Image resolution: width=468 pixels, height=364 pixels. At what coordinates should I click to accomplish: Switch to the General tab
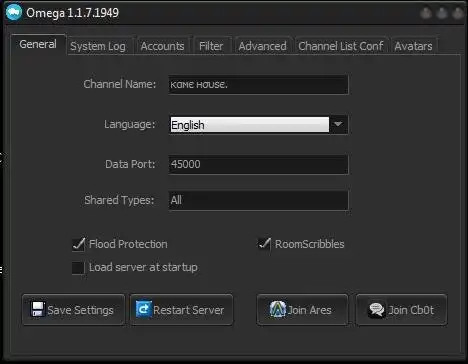tap(38, 44)
